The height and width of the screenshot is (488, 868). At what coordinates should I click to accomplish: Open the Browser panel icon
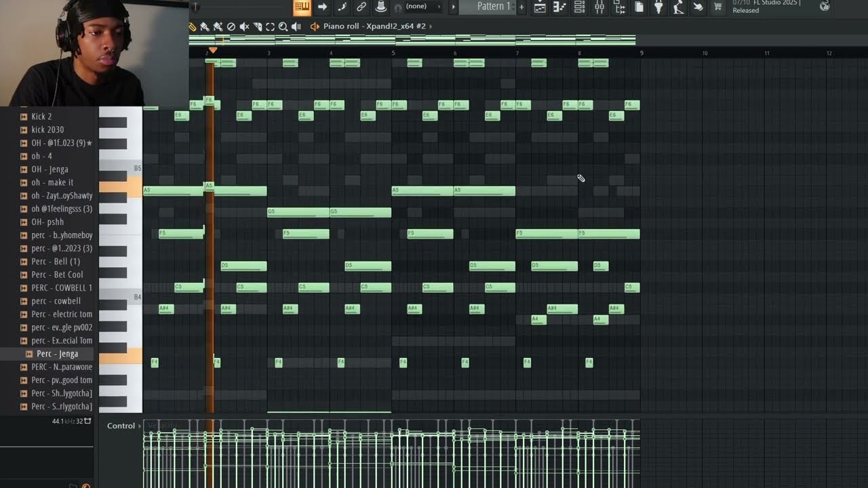pyautogui.click(x=619, y=7)
